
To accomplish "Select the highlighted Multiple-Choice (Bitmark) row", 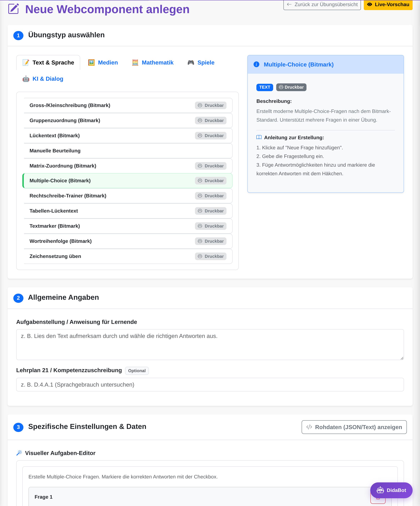I will [127, 181].
